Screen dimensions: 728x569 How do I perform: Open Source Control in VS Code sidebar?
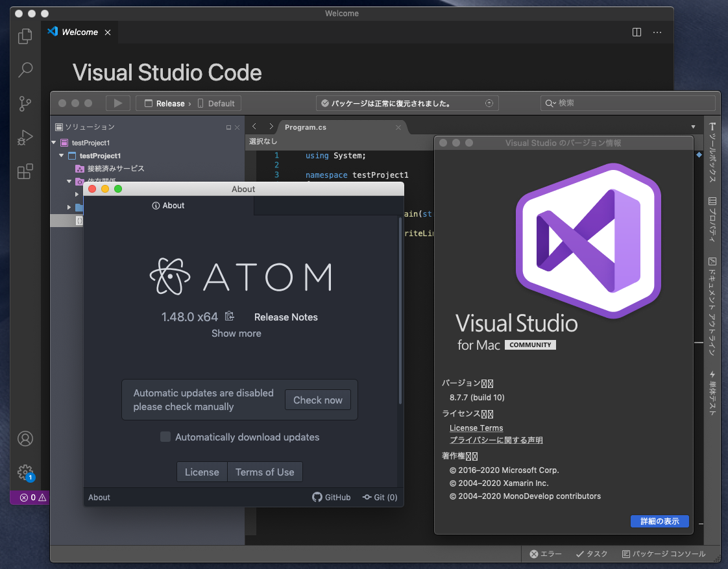click(25, 104)
